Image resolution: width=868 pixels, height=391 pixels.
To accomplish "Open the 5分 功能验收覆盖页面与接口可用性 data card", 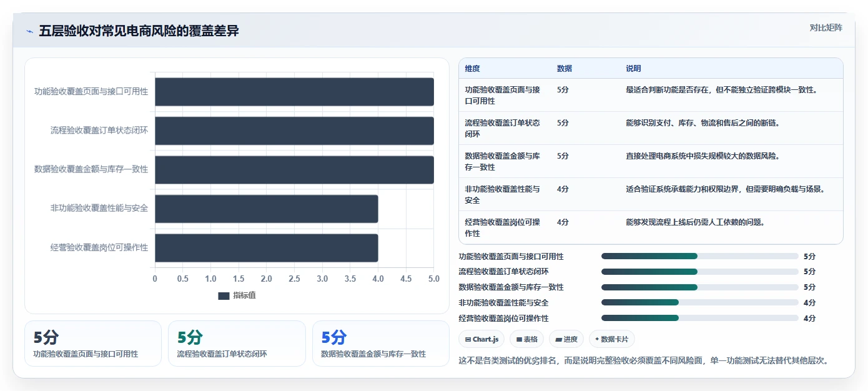I will coord(93,344).
